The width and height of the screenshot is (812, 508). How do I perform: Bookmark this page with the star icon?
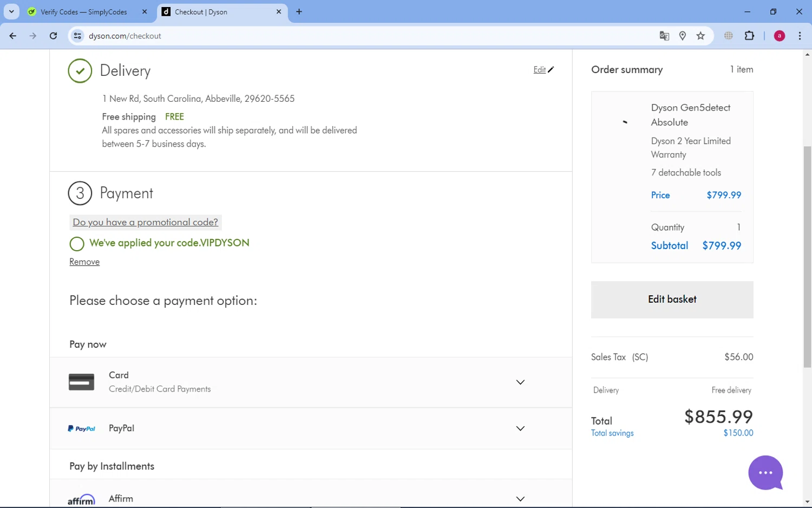[x=700, y=36]
